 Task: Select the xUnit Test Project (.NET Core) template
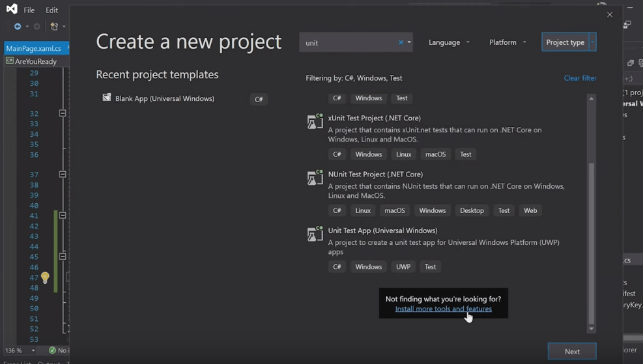tap(445, 135)
